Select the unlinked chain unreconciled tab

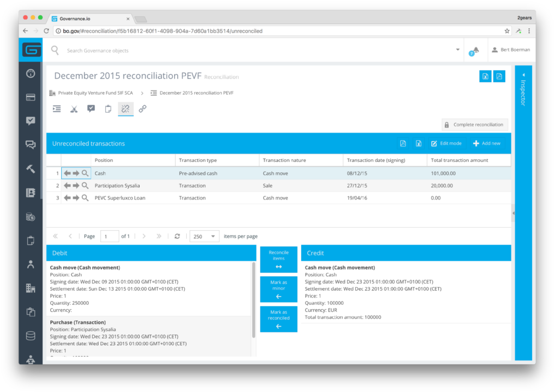[x=126, y=109]
